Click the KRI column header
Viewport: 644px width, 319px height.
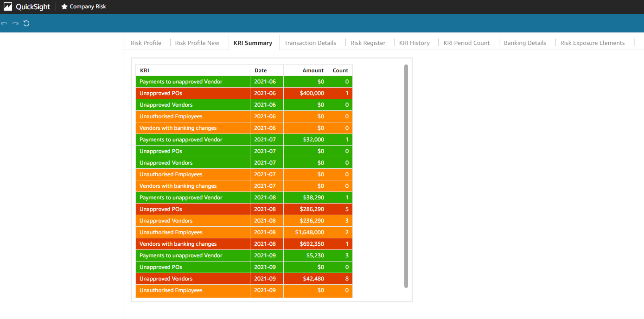tap(145, 70)
